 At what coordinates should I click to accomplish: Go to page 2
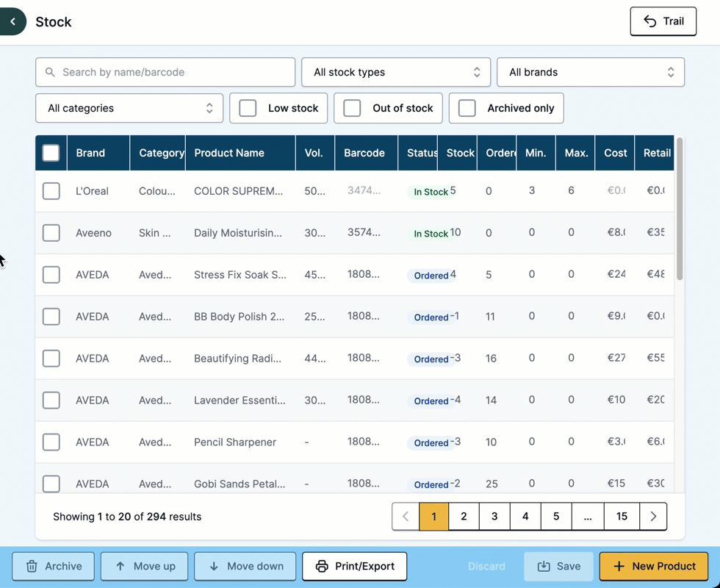[x=464, y=516]
